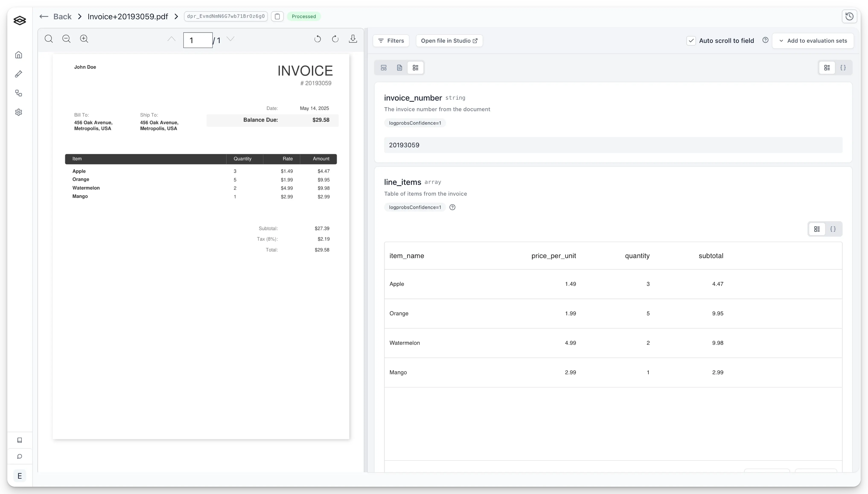The image size is (868, 494).
Task: Click the subtotal column header
Action: [x=711, y=256]
